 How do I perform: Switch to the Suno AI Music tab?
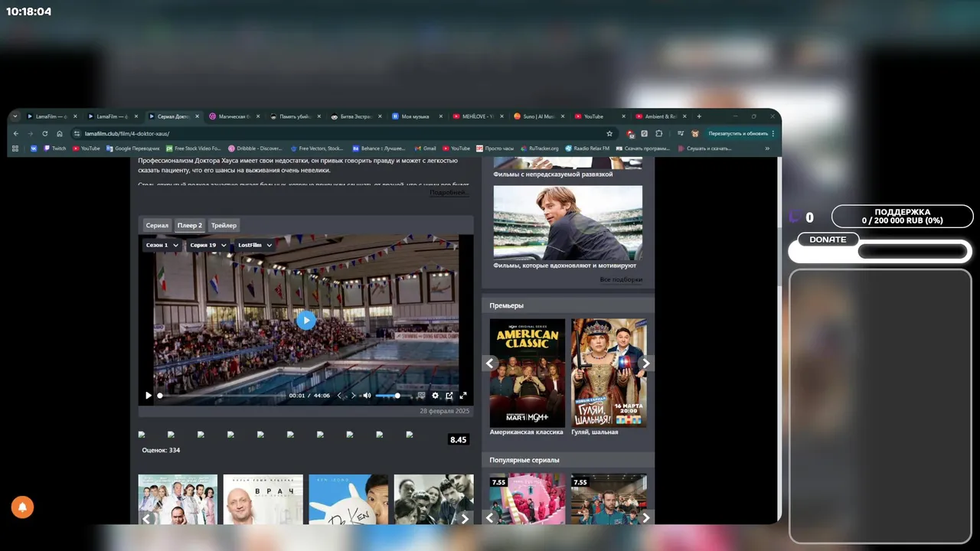click(x=539, y=116)
